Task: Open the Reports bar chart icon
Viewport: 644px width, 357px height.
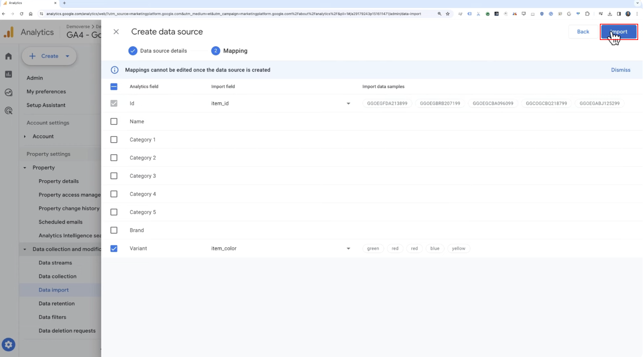Action: coord(9,74)
